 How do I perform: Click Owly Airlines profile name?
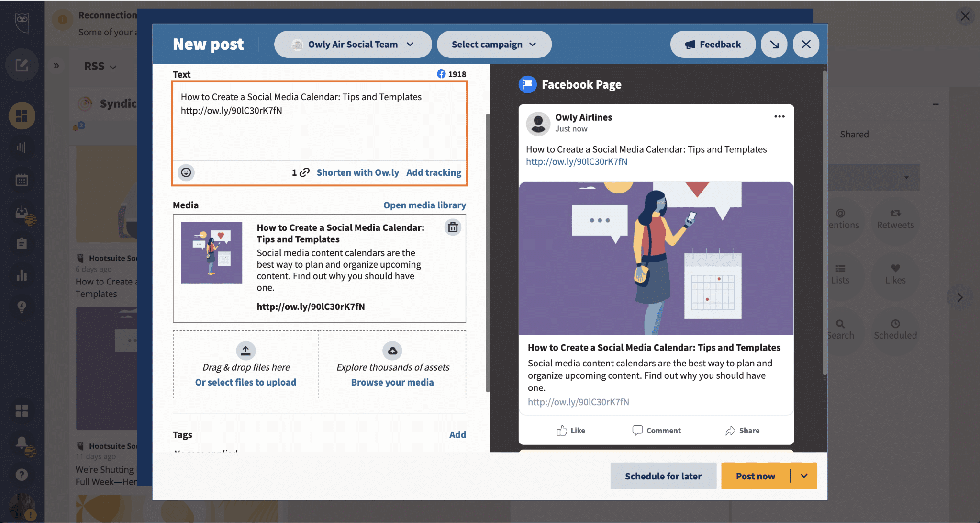[583, 117]
